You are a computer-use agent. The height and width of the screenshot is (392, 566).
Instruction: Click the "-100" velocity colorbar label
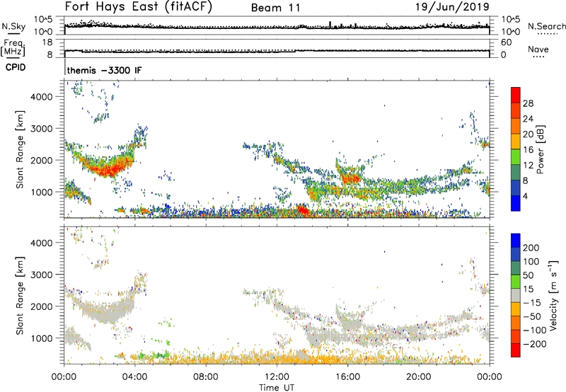[534, 330]
